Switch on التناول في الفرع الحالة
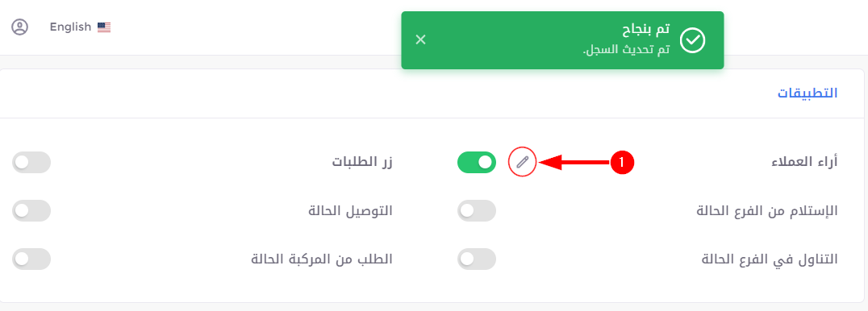 477,259
